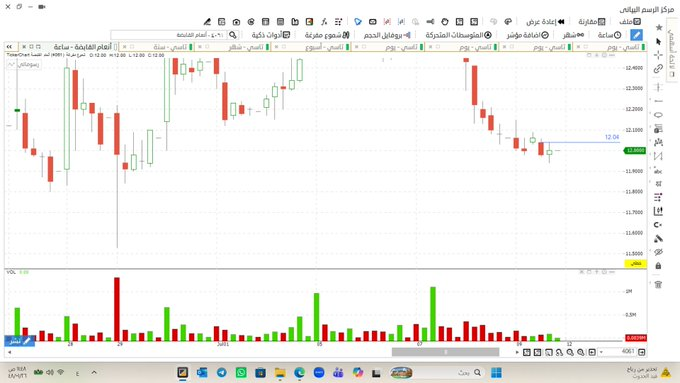
Task: Open المتوسطات المتحركة (Moving averages) menu
Action: coord(458,35)
